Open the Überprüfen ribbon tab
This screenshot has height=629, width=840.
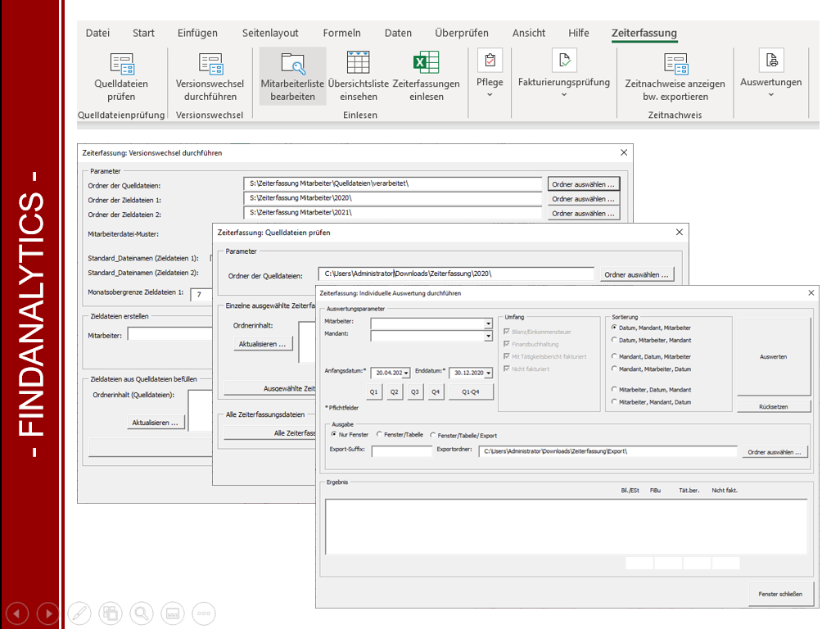pyautogui.click(x=461, y=34)
